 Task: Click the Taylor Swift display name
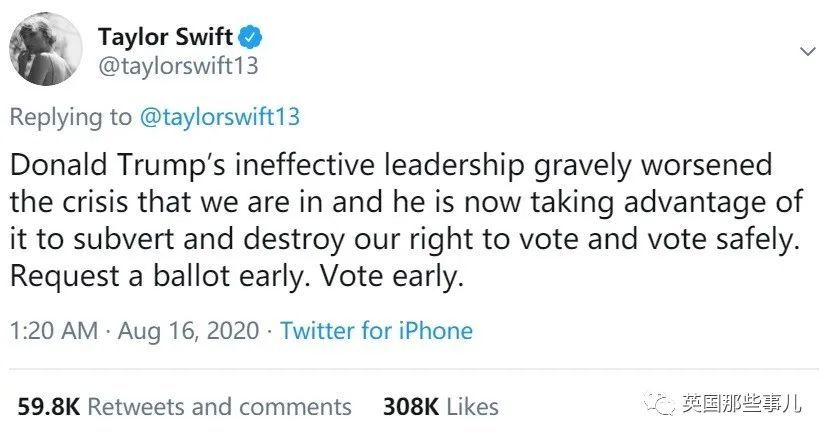coord(165,39)
